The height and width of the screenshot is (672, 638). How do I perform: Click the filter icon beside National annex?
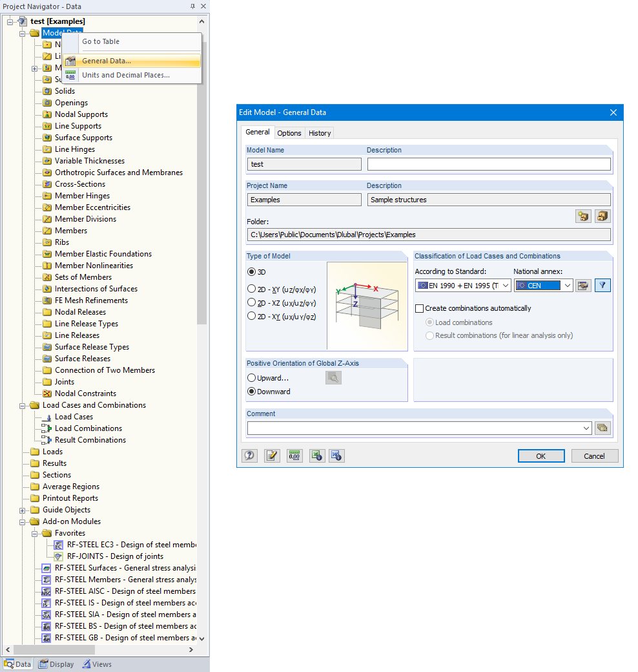602,285
